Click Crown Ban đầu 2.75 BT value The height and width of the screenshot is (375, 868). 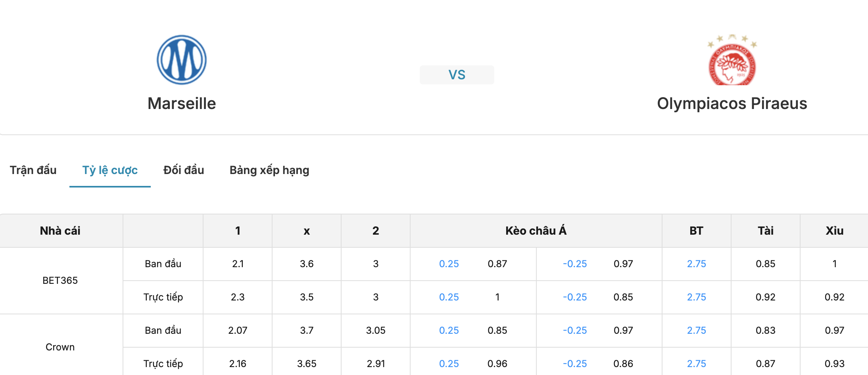point(697,331)
